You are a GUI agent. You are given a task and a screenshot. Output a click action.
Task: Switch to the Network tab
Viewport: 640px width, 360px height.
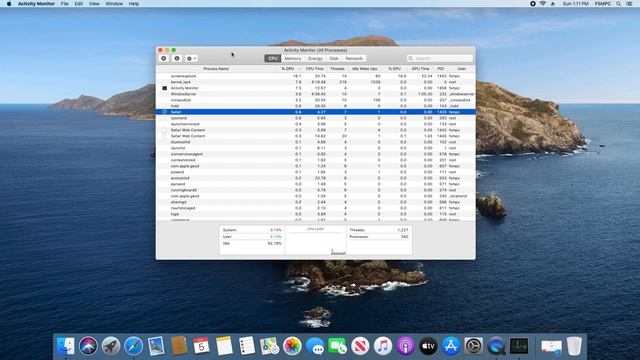354,58
